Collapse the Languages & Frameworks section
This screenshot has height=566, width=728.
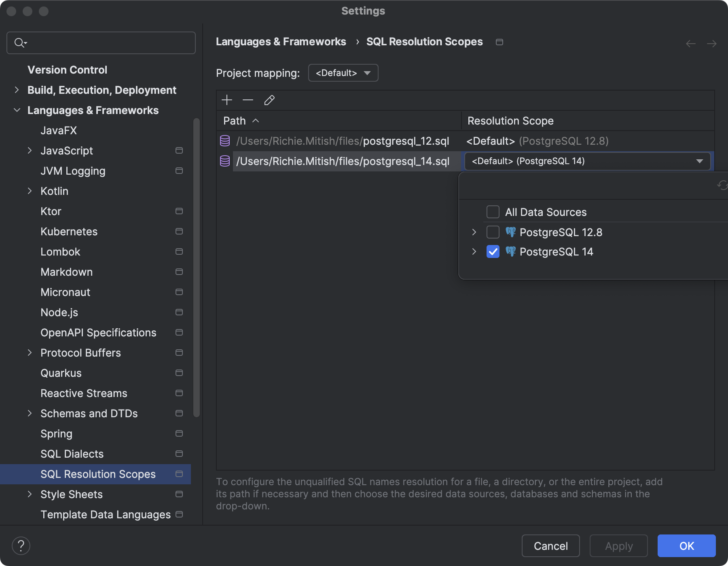[x=17, y=110]
